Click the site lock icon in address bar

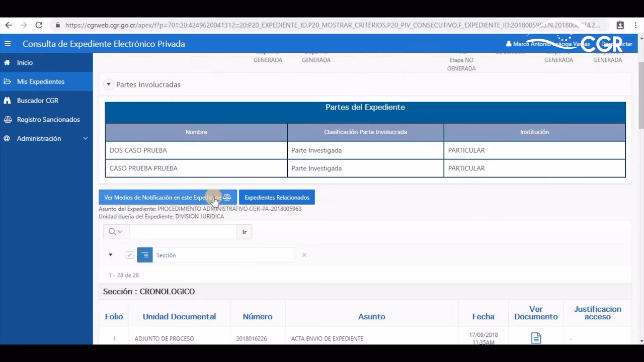58,25
